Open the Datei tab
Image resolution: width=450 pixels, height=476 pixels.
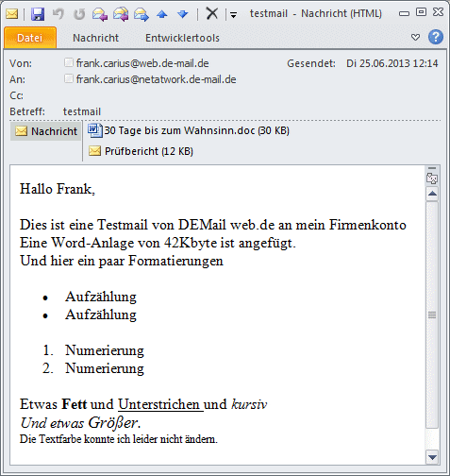[30, 38]
